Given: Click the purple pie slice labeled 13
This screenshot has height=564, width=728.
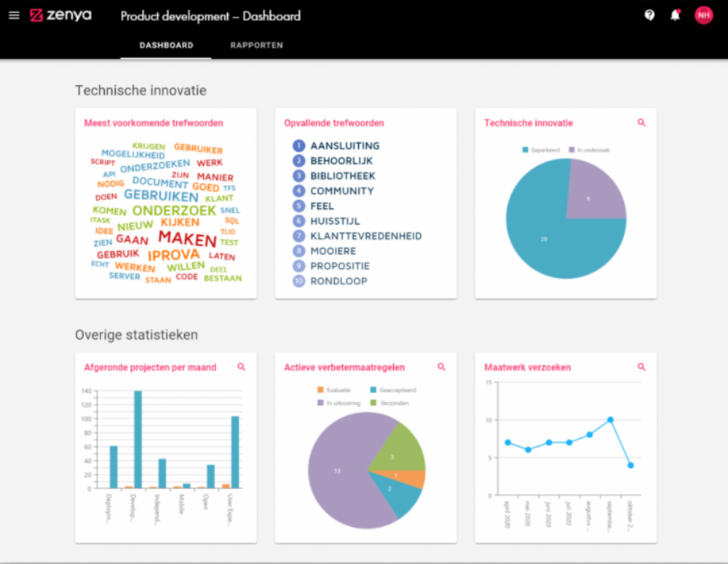Looking at the screenshot, I should (x=337, y=471).
